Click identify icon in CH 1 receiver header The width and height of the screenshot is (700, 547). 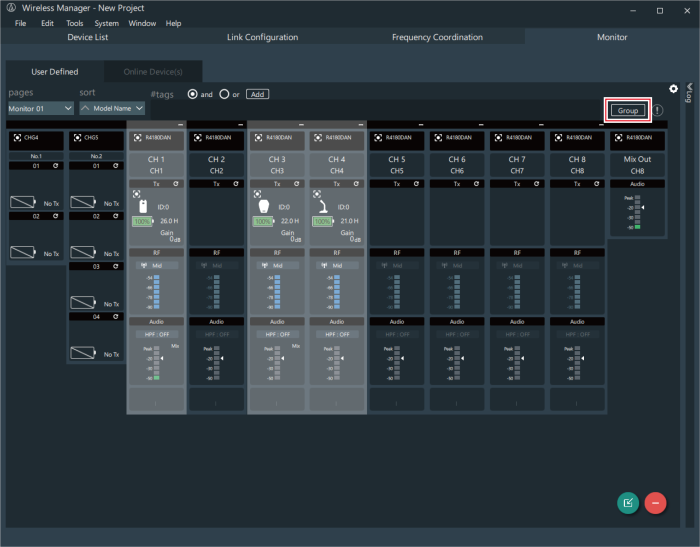tap(138, 138)
